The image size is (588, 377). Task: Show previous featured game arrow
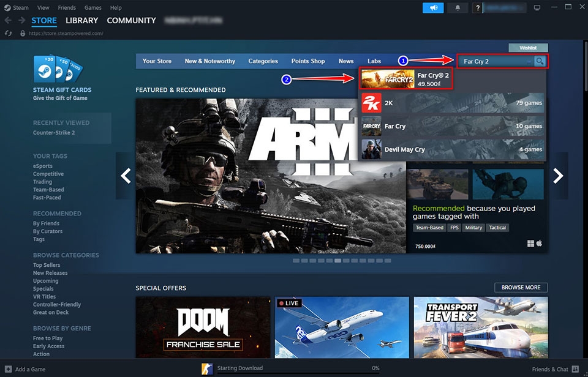126,176
